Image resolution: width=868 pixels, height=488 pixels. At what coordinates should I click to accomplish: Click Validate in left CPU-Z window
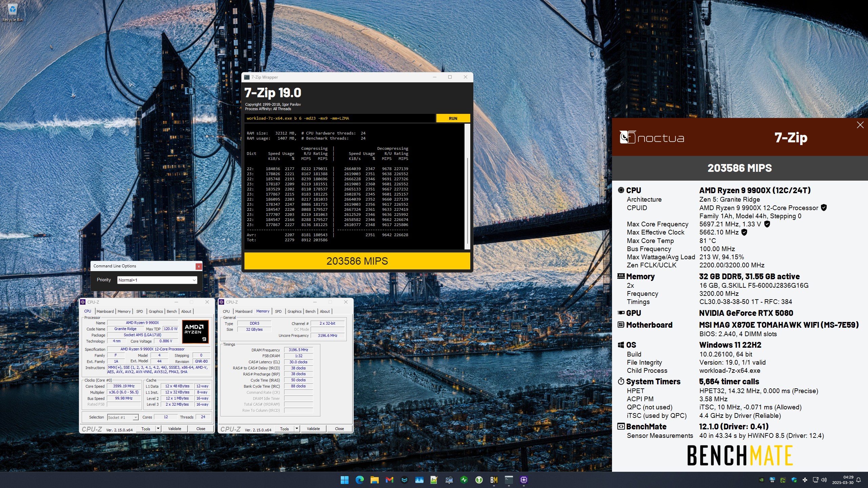(175, 429)
